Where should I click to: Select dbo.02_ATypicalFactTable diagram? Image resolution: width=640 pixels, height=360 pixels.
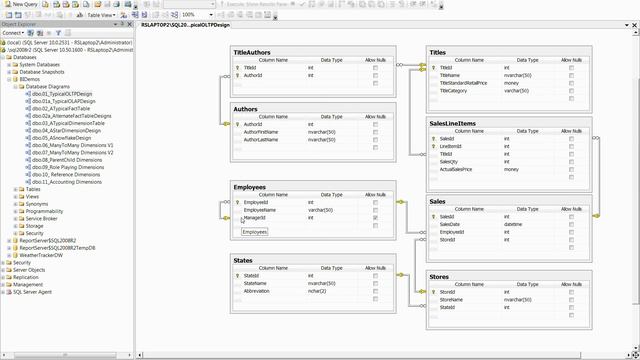pyautogui.click(x=61, y=109)
